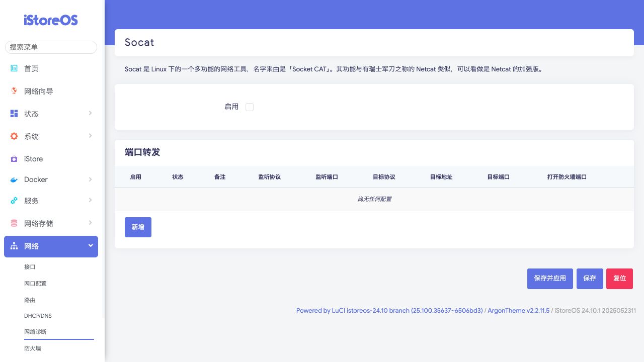644x362 pixels.
Task: Click the Docker whale icon
Action: [14, 179]
